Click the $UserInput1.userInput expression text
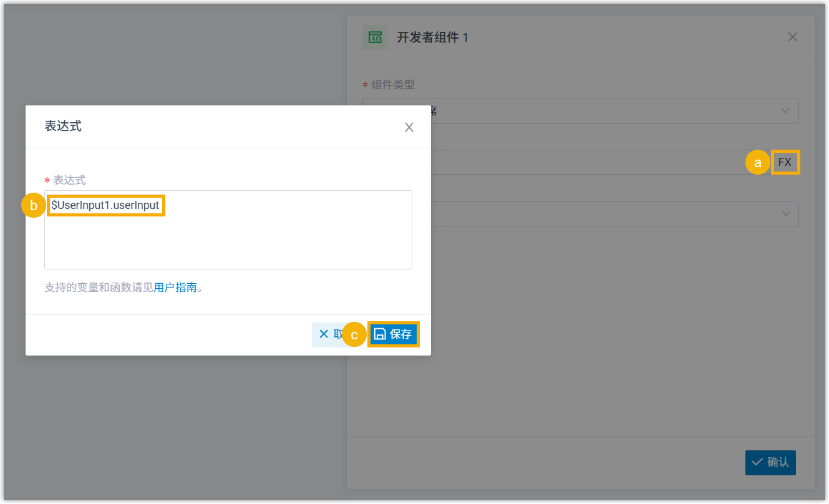 tap(105, 205)
